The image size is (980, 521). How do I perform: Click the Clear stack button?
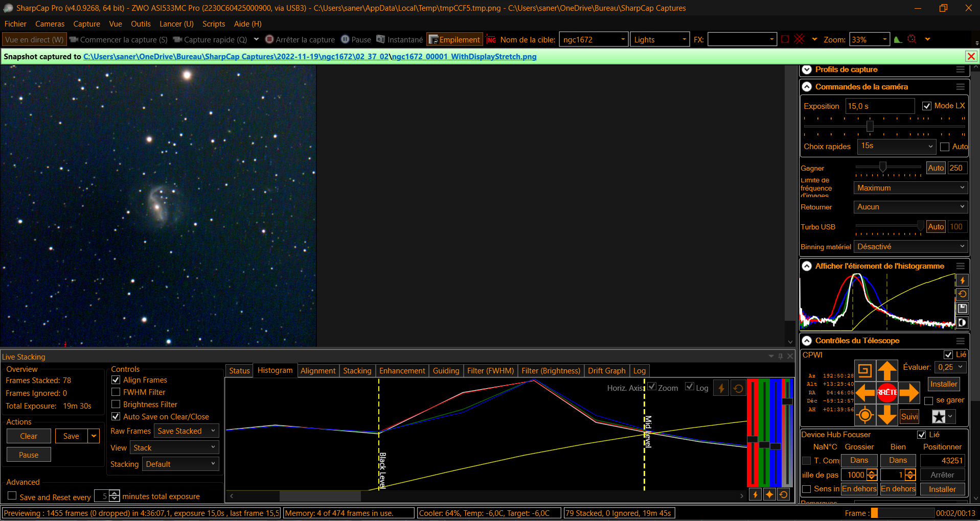click(29, 436)
